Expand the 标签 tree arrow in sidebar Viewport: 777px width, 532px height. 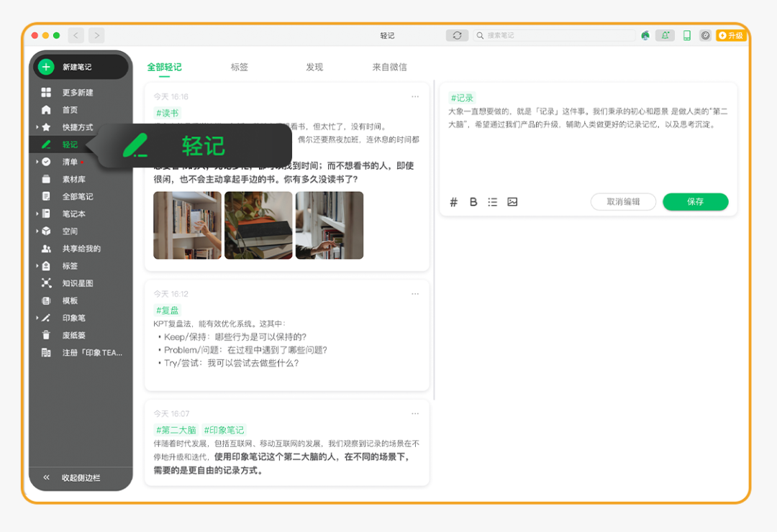(37, 265)
